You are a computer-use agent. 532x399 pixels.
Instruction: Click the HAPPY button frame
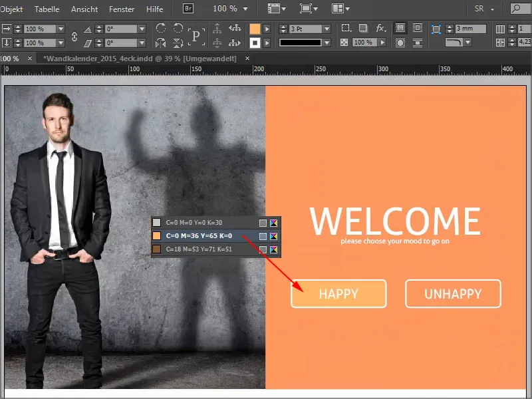click(x=338, y=294)
